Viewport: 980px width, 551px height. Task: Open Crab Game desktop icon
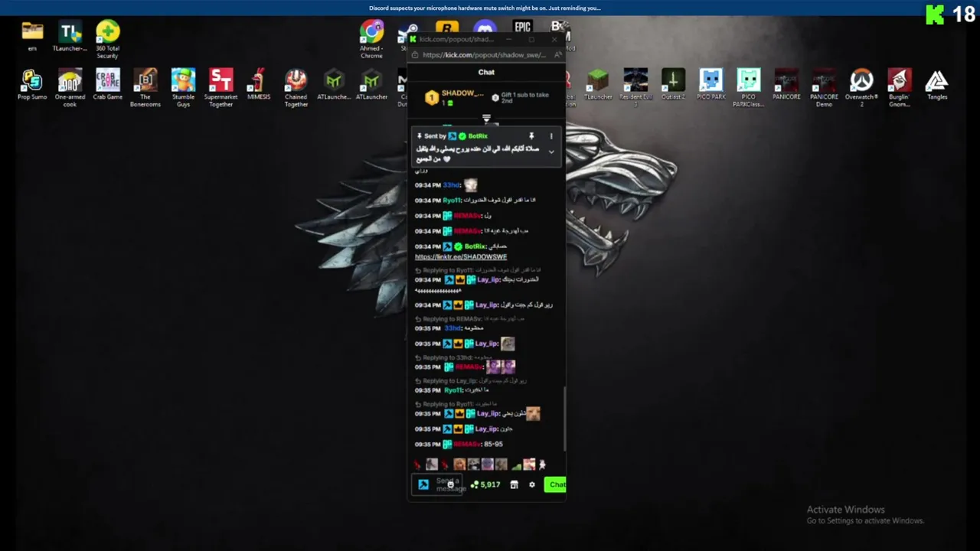click(107, 84)
